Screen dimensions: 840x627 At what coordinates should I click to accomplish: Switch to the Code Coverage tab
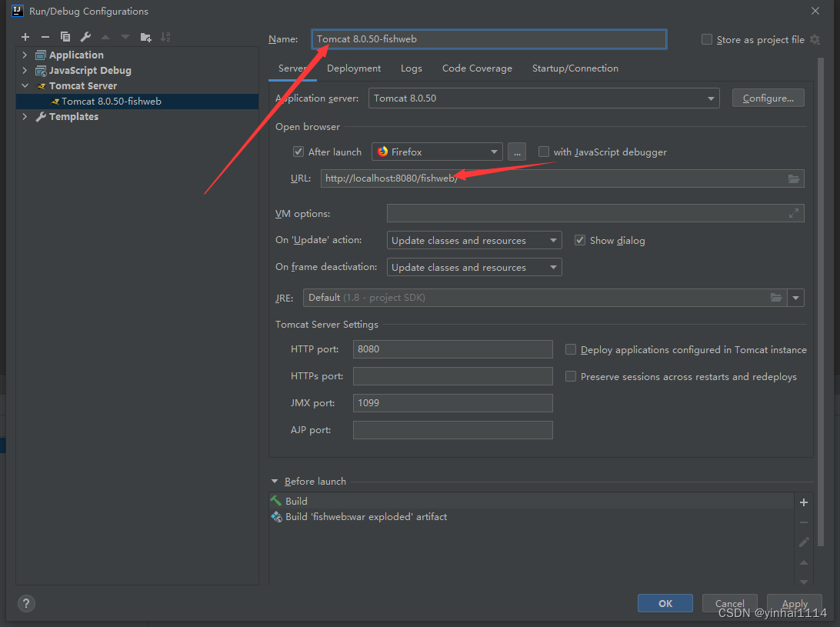477,68
